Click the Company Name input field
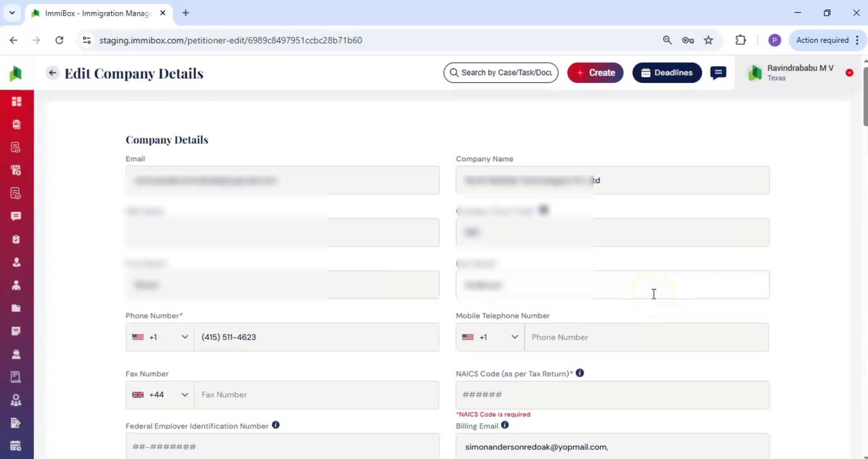Screen dimensions: 868x459 pos(612,180)
